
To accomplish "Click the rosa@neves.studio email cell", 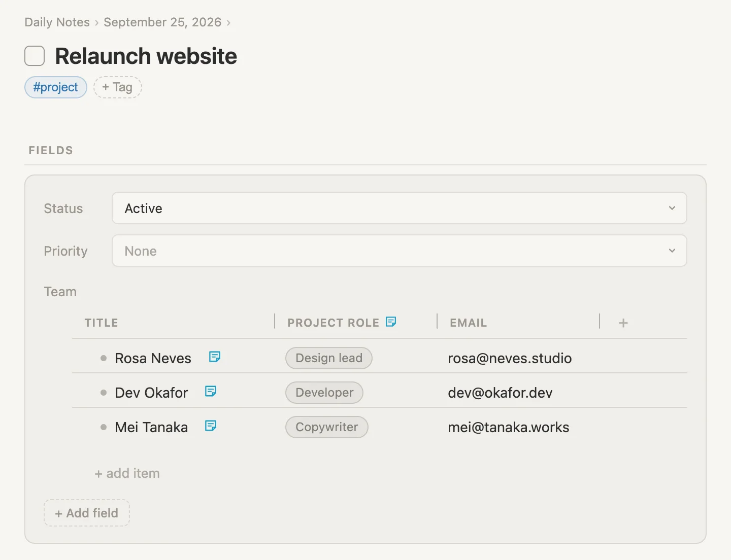I will click(510, 358).
